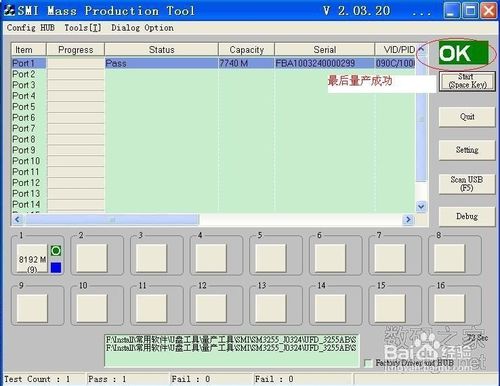Screen dimensions: 500x386
Task: Click the empty device slot 2
Action: coord(92,259)
